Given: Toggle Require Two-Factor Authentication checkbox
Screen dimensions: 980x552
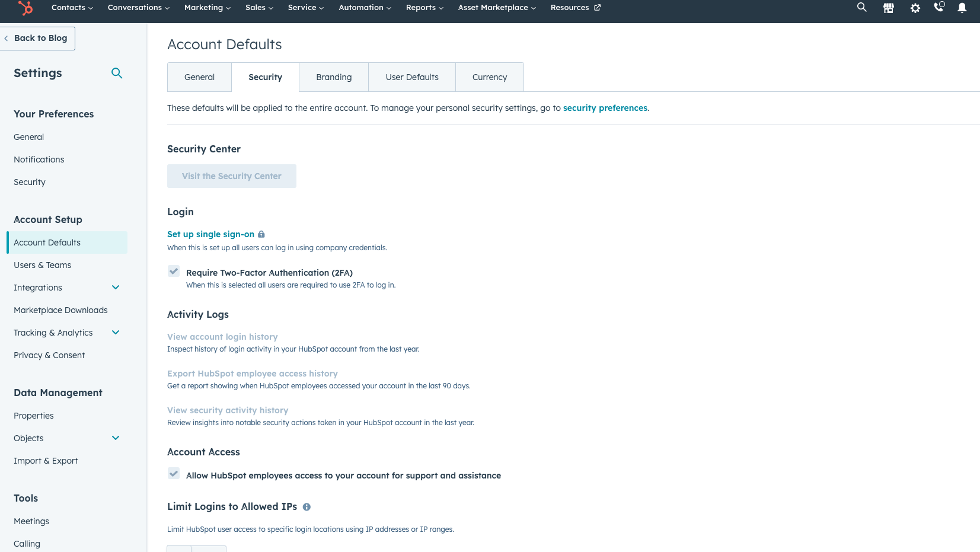Looking at the screenshot, I should (174, 271).
